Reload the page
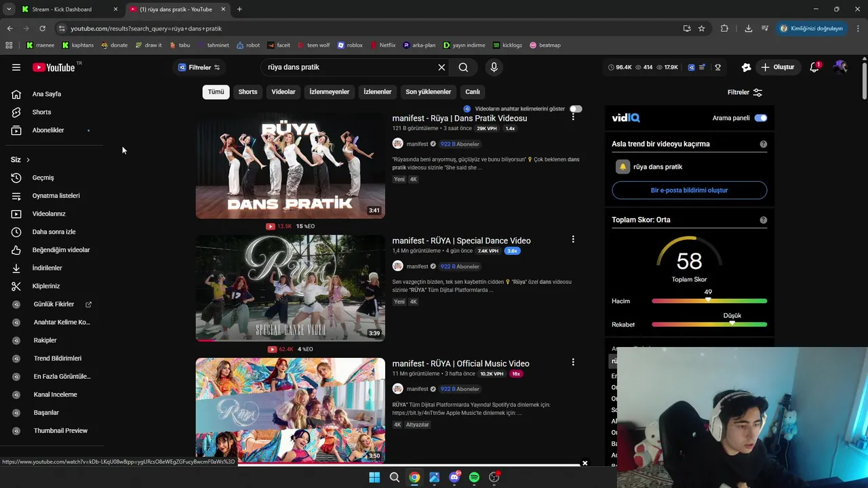The height and width of the screenshot is (488, 868). (42, 28)
